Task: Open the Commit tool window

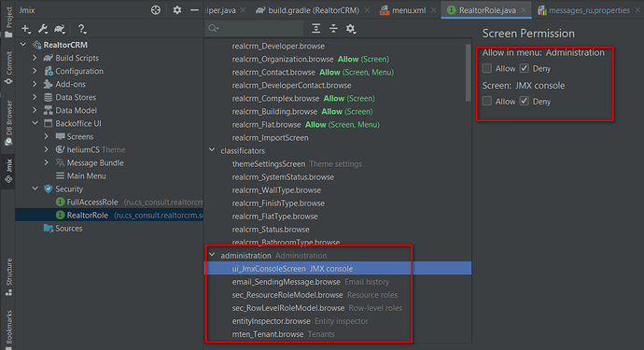Action: pyautogui.click(x=8, y=68)
